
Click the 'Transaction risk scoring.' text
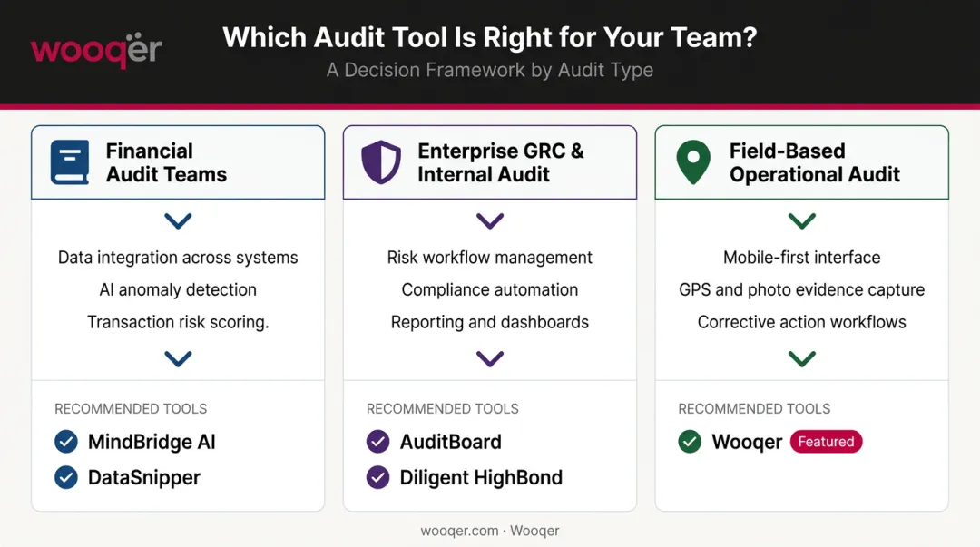pos(178,322)
